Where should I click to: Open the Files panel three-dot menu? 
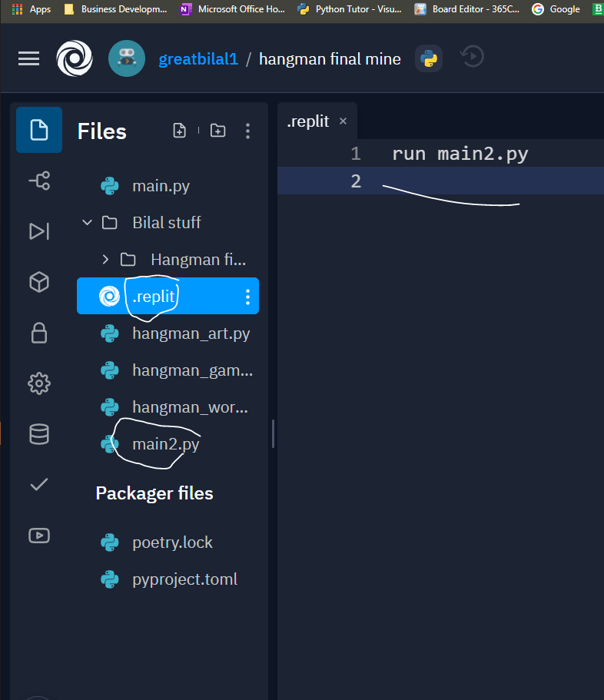247,131
